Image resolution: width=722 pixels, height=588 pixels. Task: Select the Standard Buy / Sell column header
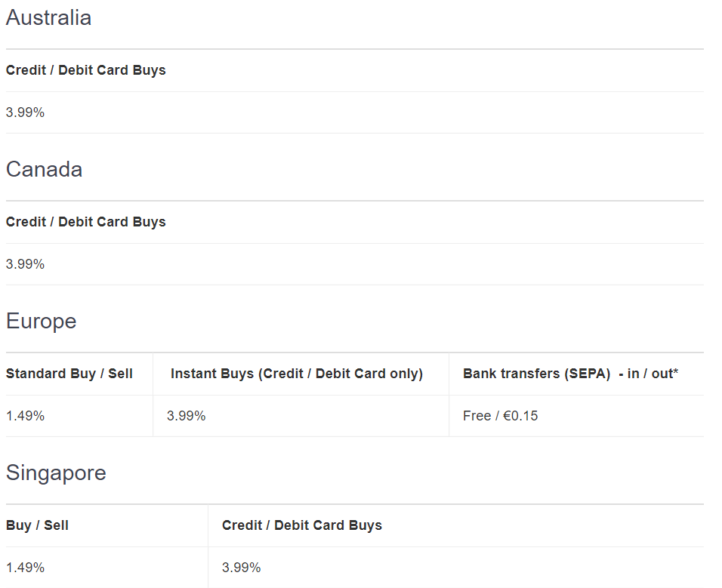click(69, 374)
